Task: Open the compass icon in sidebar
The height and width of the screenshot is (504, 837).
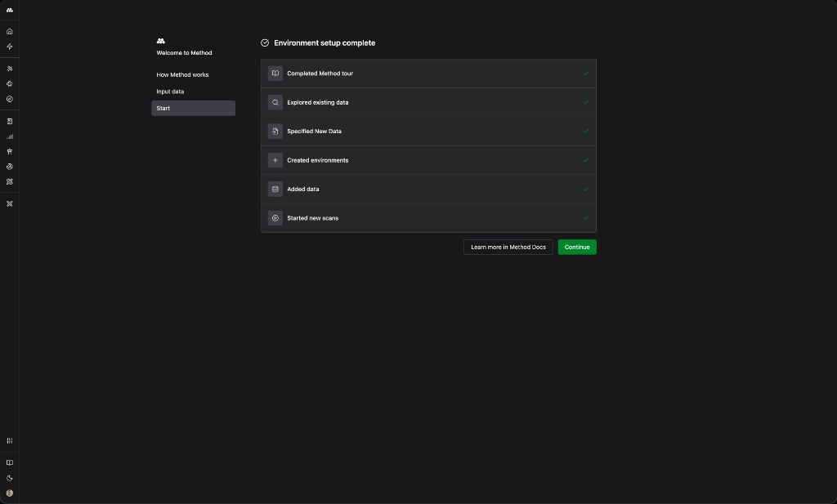Action: click(x=10, y=99)
